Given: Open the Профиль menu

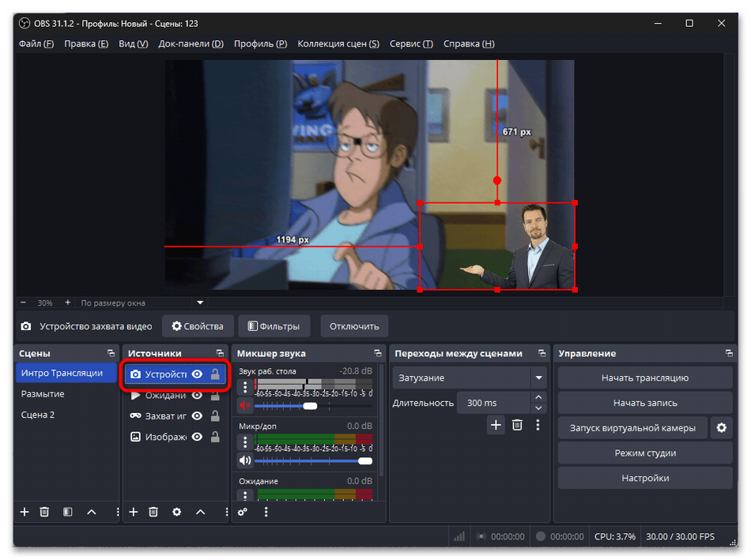Looking at the screenshot, I should [261, 43].
